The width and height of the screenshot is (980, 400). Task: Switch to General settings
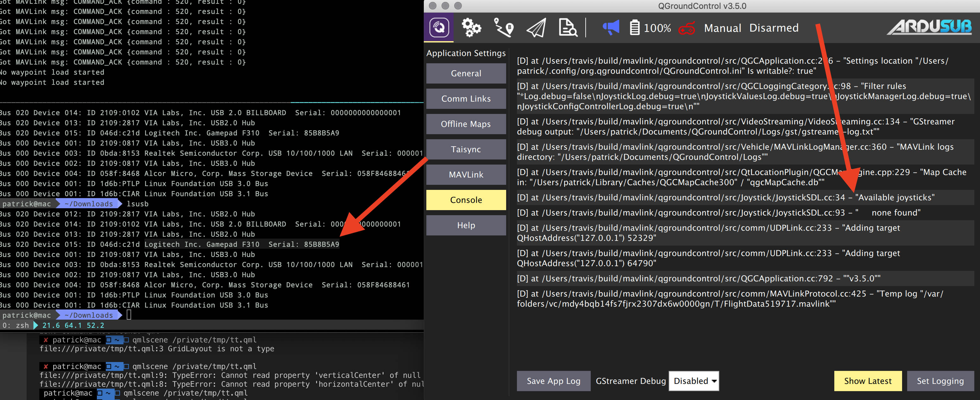click(x=466, y=73)
